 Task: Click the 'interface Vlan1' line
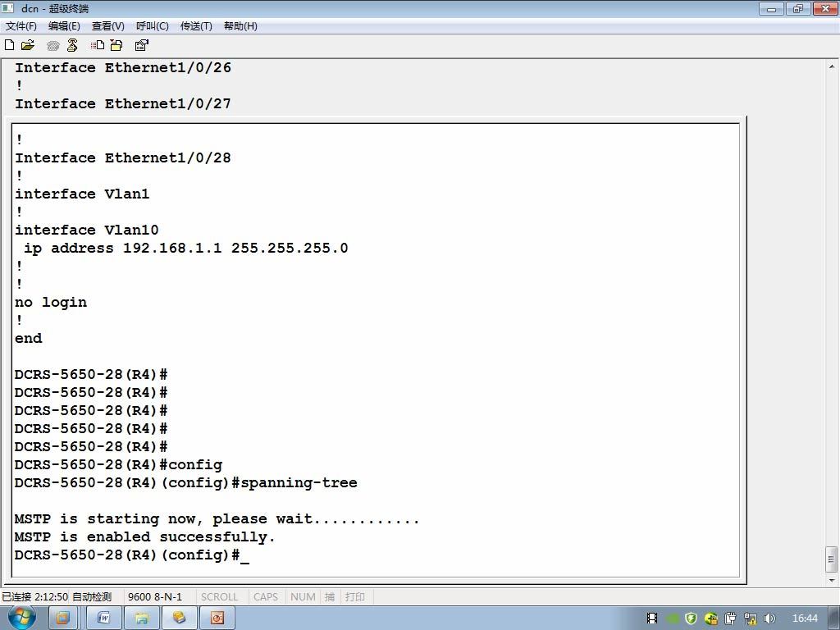pos(82,194)
